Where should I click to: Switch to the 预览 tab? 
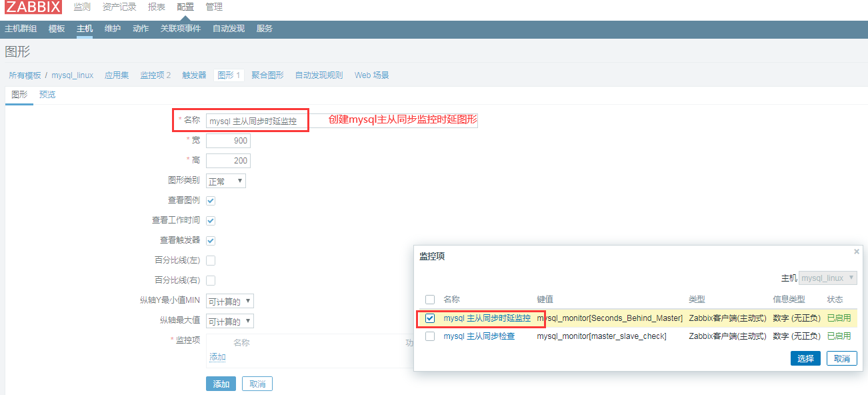[47, 95]
